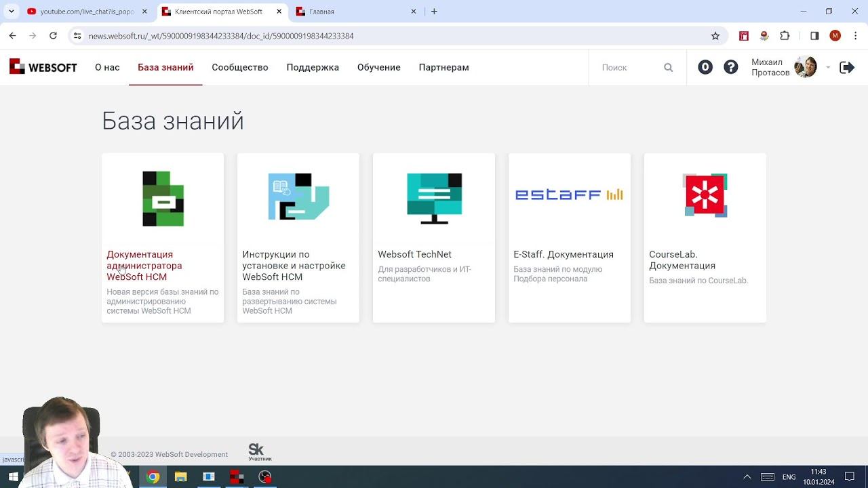Reload the page in Chrome

tap(53, 36)
